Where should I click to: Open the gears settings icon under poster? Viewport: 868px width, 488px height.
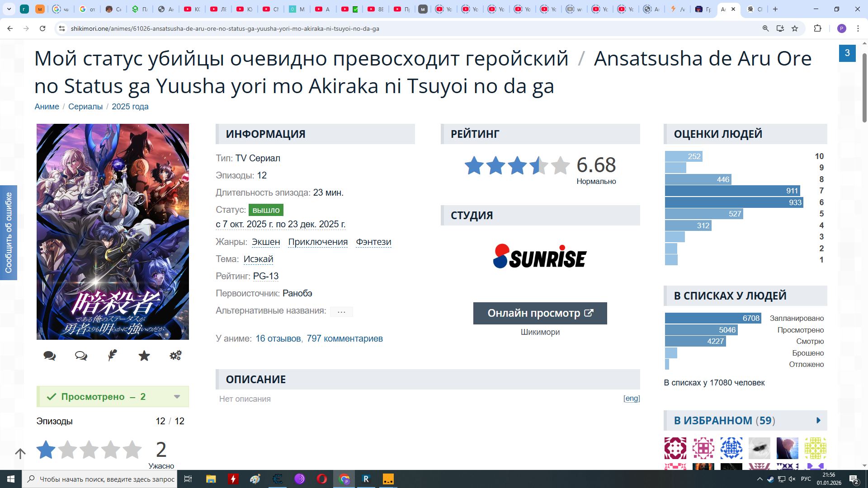click(175, 356)
